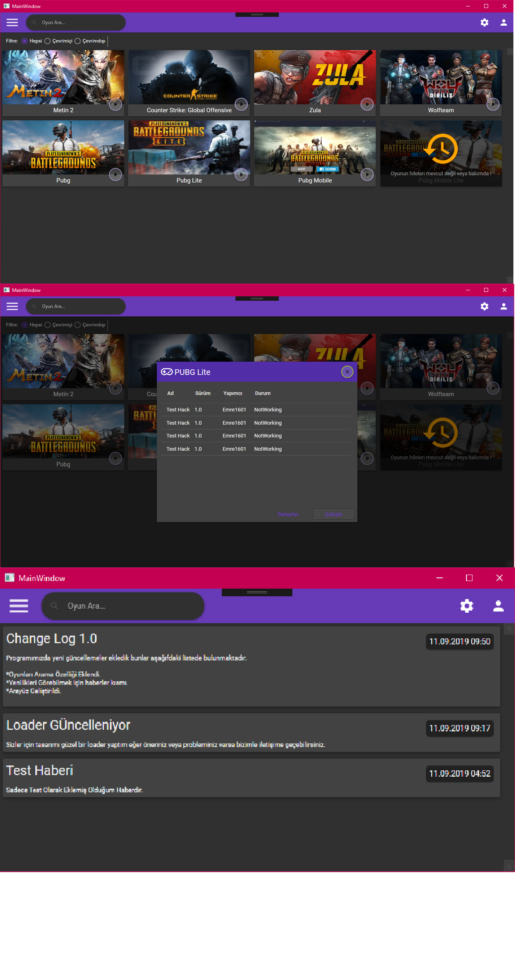Click Pubg Mobile play button in dialog-free game window
This screenshot has width=515, height=980.
click(x=367, y=174)
